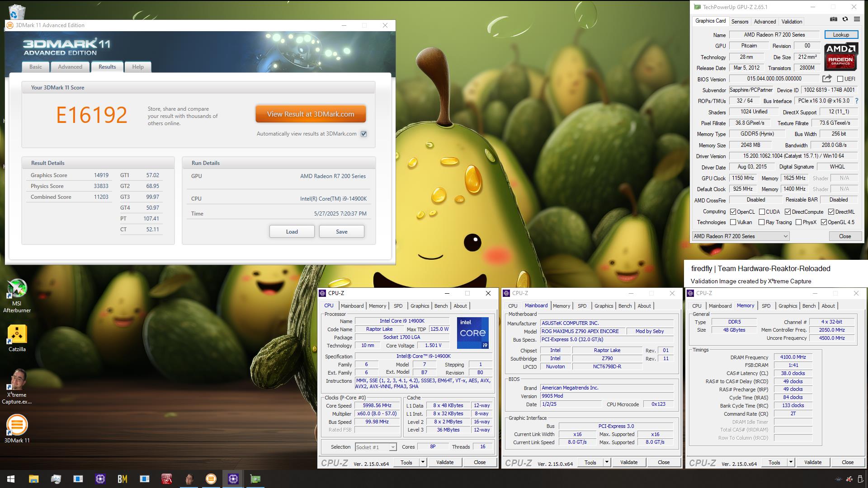Click GPU name field AMD Radeon R7 200 Series
868x488 pixels.
pos(774,35)
